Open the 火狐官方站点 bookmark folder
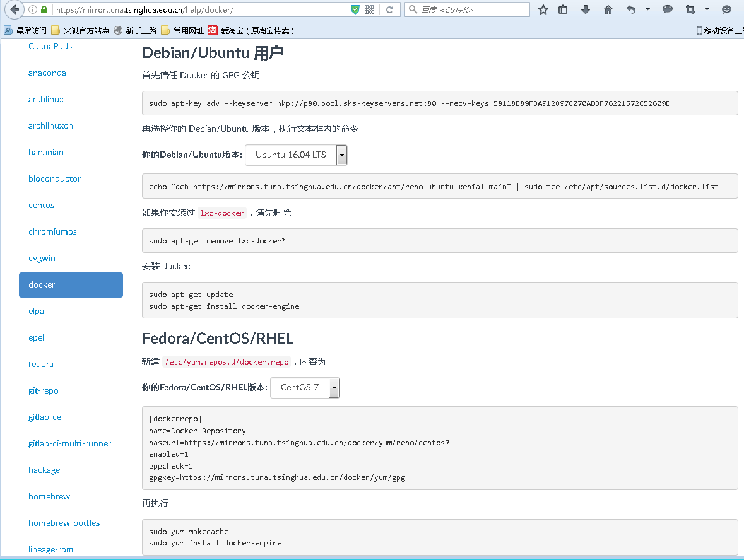 tap(80, 30)
